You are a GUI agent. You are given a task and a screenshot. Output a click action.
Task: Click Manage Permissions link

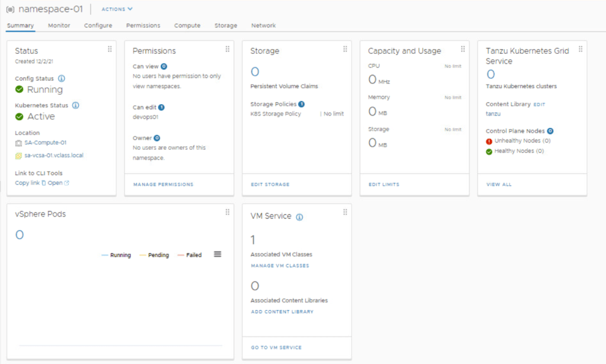[163, 185]
